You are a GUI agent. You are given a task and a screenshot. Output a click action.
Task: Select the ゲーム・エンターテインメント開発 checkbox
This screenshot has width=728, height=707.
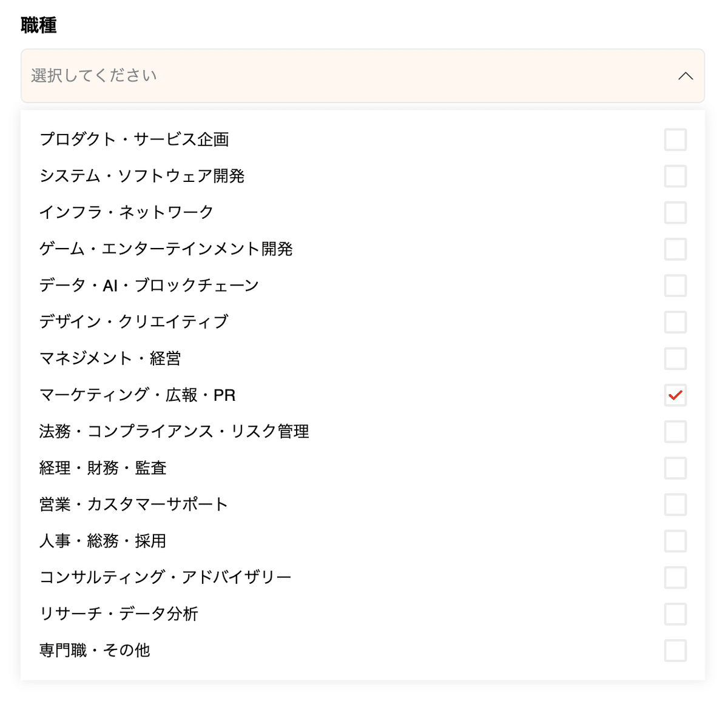click(x=675, y=249)
